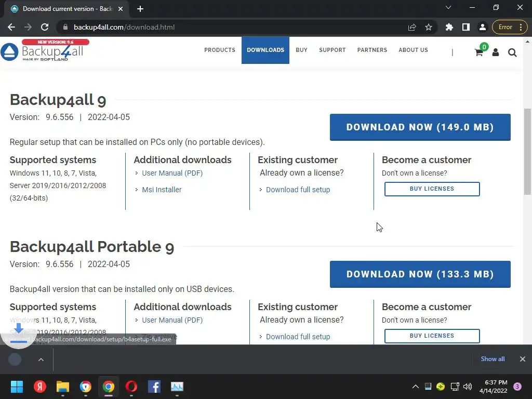The height and width of the screenshot is (399, 532).
Task: Open the Chrome profile avatar icon
Action: pyautogui.click(x=483, y=27)
